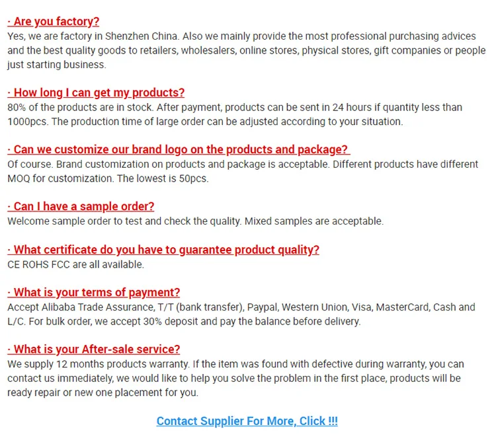Click the line about production time of large order

pos(205,122)
